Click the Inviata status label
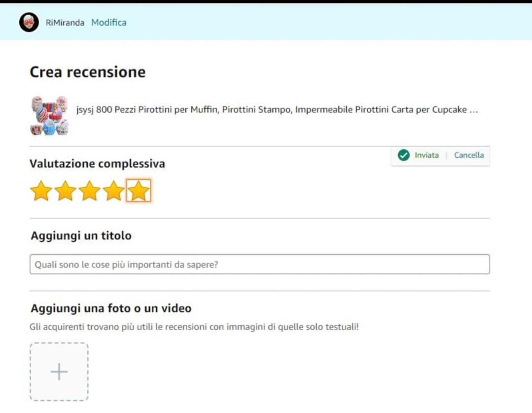This screenshot has height=413, width=532. click(x=426, y=155)
